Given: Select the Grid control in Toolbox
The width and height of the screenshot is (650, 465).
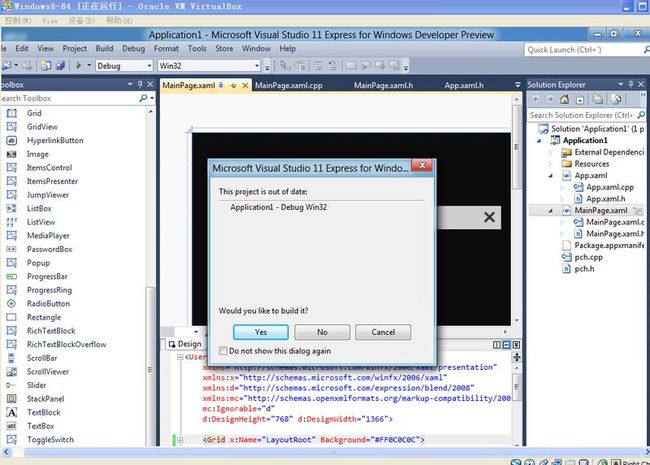Looking at the screenshot, I should (34, 113).
